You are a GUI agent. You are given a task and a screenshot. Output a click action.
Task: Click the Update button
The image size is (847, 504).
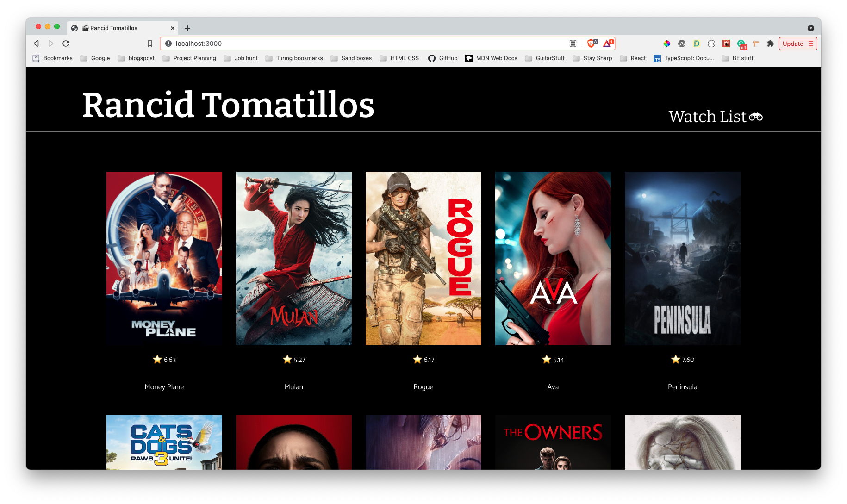[x=794, y=43]
